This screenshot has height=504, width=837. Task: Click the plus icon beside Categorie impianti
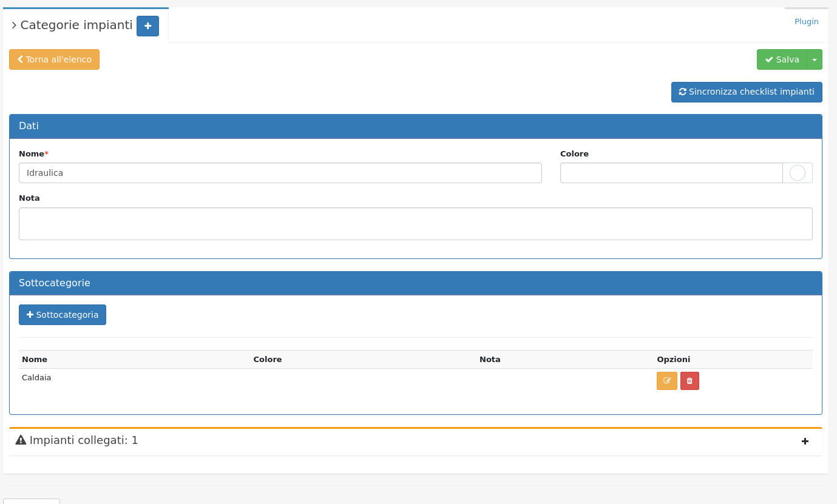[147, 26]
